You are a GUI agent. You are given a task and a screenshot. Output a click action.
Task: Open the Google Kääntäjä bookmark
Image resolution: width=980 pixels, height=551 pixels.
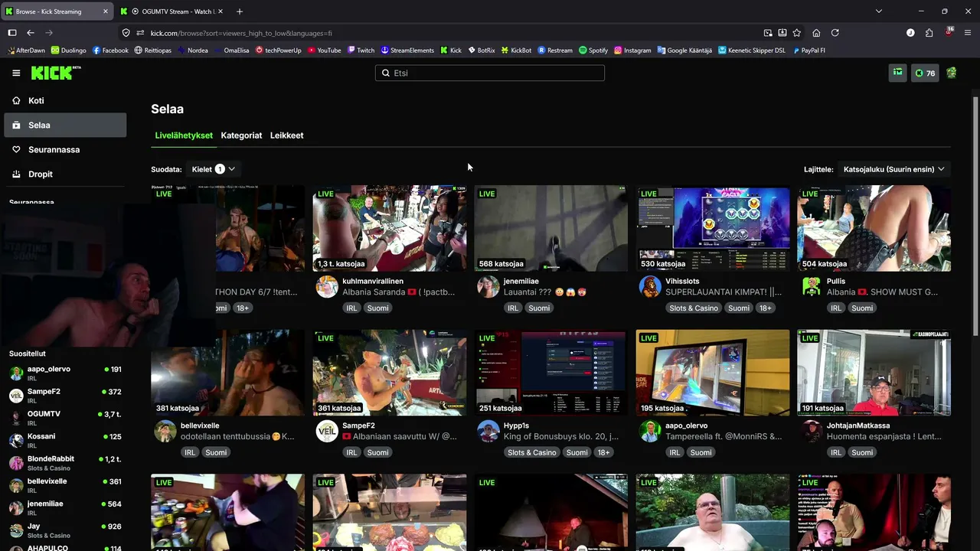click(684, 51)
